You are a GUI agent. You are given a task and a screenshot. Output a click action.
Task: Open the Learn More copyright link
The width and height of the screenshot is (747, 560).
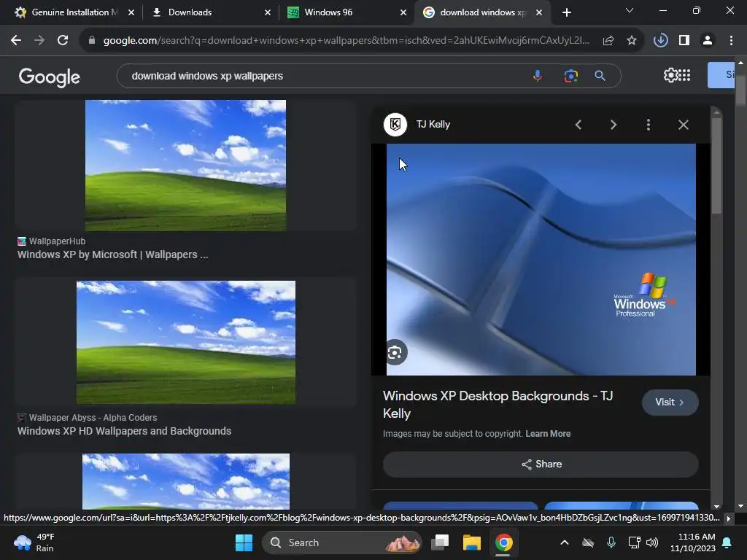(x=548, y=434)
